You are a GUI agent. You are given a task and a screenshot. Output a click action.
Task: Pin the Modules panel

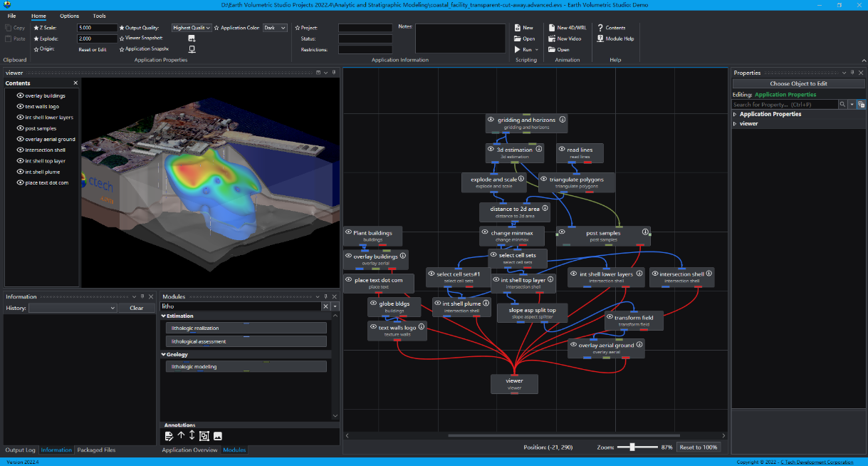[327, 296]
